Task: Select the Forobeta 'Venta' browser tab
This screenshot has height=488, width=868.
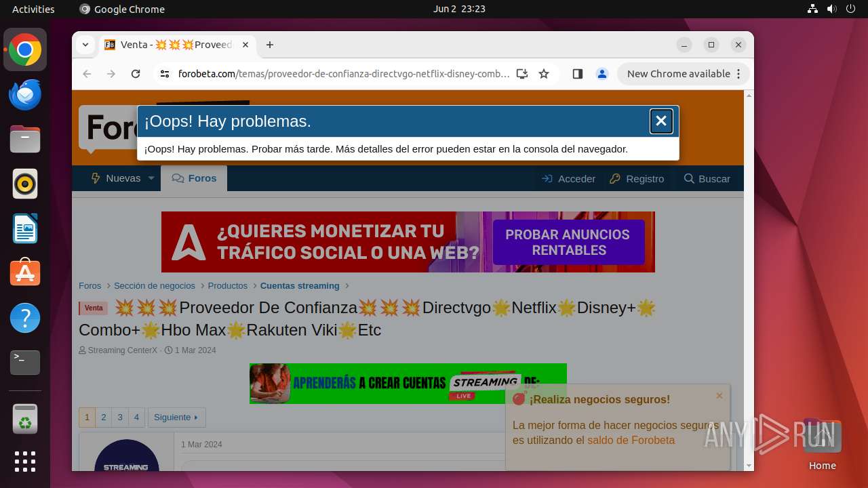Action: (178, 45)
